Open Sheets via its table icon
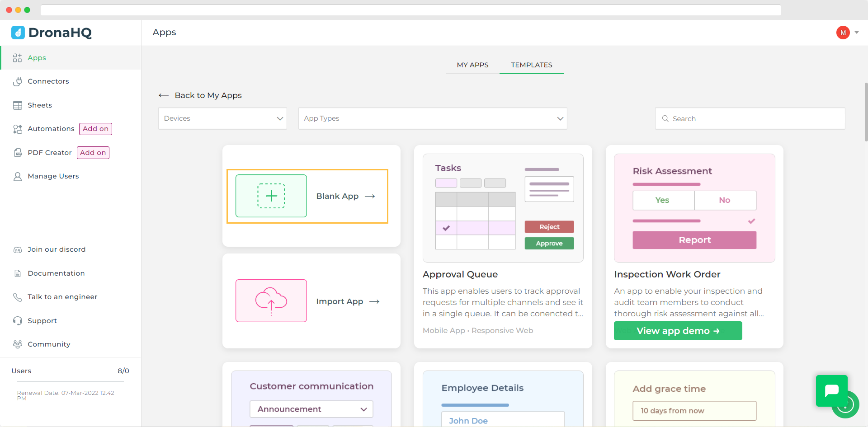Viewport: 868px width, 427px height. tap(18, 105)
